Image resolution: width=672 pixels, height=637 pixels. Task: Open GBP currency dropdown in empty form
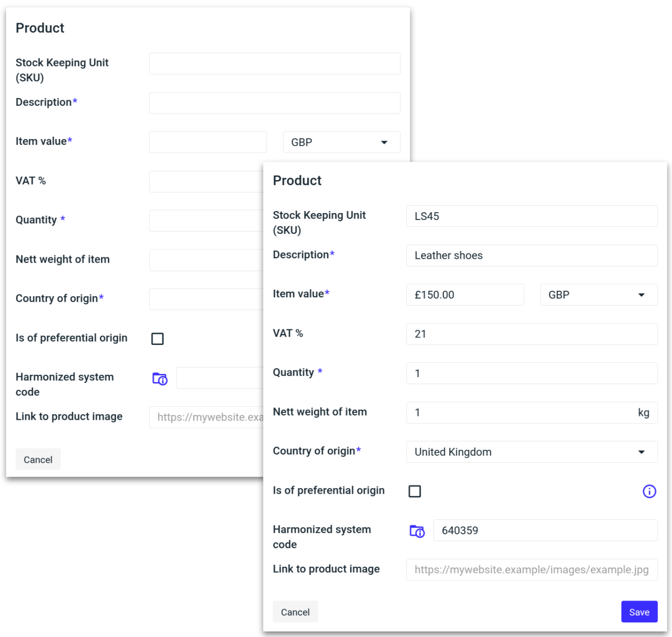341,142
